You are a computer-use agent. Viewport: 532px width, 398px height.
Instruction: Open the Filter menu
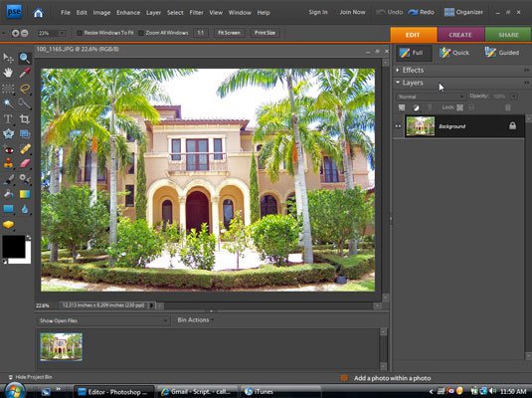click(196, 13)
